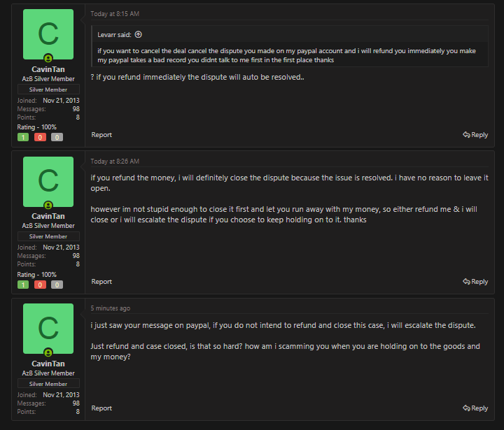Open the "5 minutes ago" timestamp link

(110, 308)
